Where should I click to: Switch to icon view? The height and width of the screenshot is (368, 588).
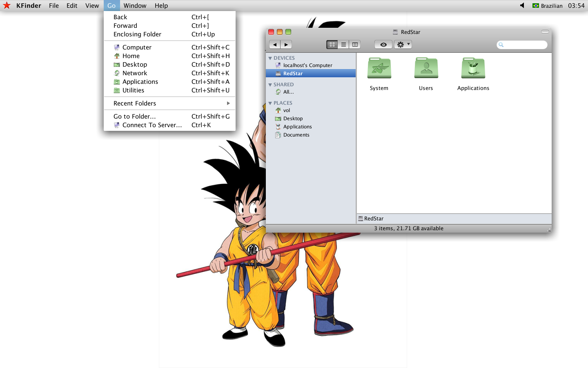click(x=332, y=45)
